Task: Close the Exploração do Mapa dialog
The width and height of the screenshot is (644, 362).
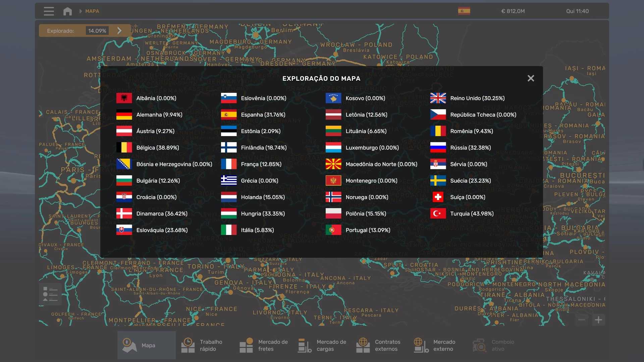Action: coord(531,78)
